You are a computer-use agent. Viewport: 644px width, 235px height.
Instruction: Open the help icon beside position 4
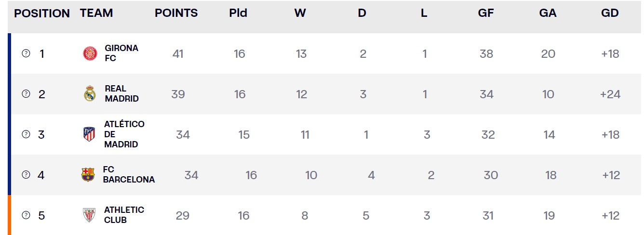26,175
